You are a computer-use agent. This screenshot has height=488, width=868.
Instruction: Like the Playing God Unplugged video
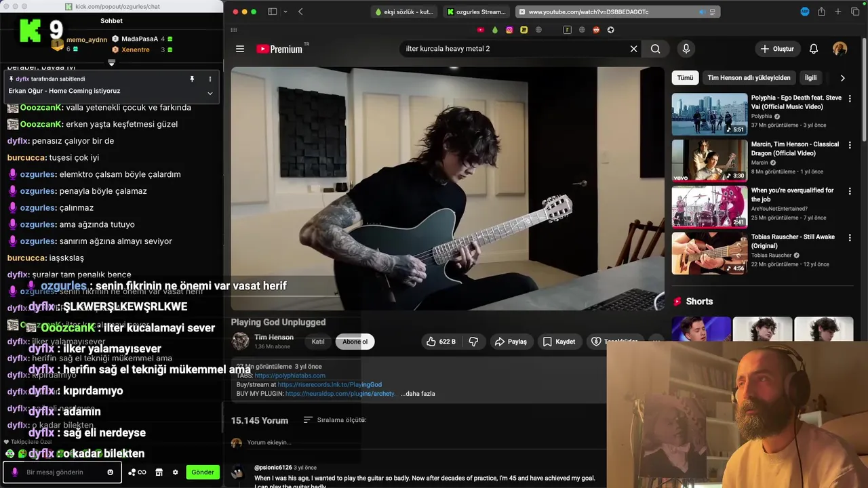coord(441,342)
